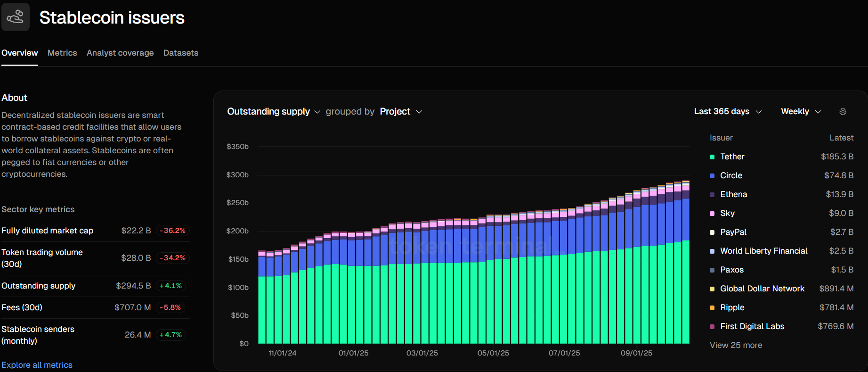Viewport: 868px width, 372px height.
Task: Toggle Circle series in legend
Action: (x=731, y=175)
